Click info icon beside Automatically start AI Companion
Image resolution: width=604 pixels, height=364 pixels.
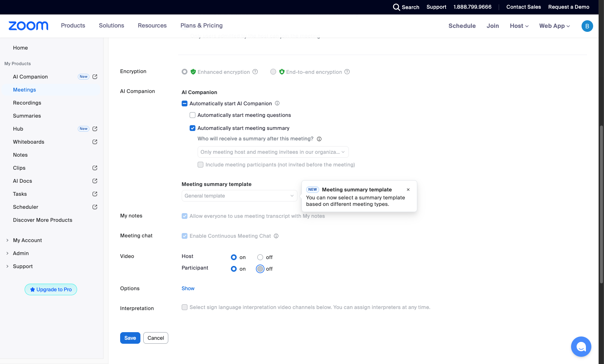pyautogui.click(x=277, y=103)
